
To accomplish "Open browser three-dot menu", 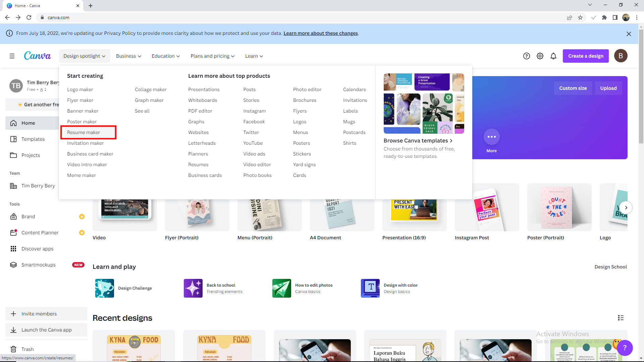I will [637, 17].
